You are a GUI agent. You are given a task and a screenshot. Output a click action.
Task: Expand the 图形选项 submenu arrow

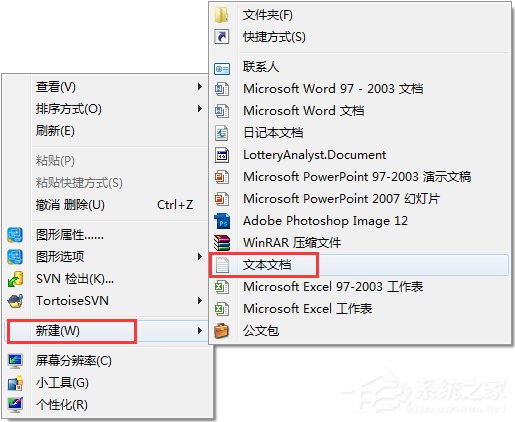pyautogui.click(x=200, y=257)
